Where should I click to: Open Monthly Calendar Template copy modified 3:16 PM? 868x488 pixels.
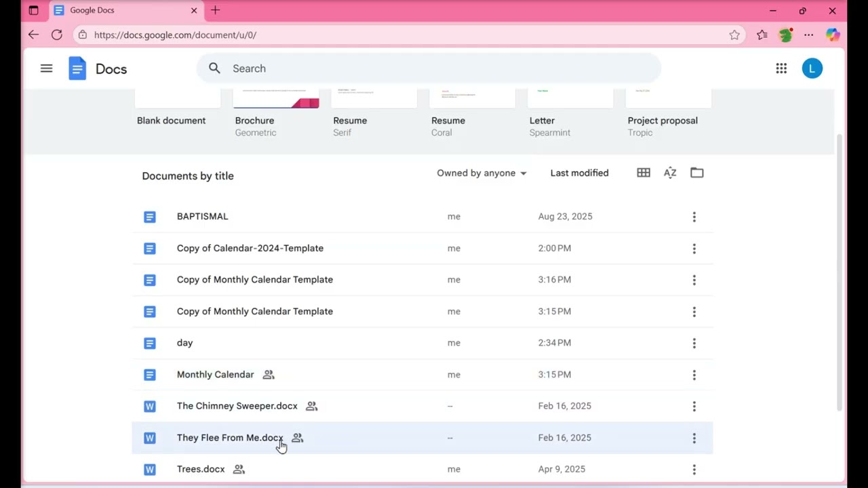(422, 280)
